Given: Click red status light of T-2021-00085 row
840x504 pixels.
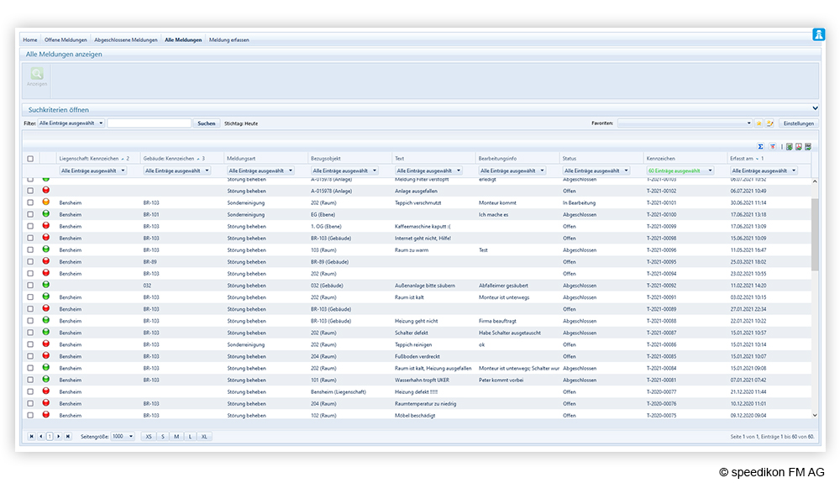Looking at the screenshot, I should point(46,355).
